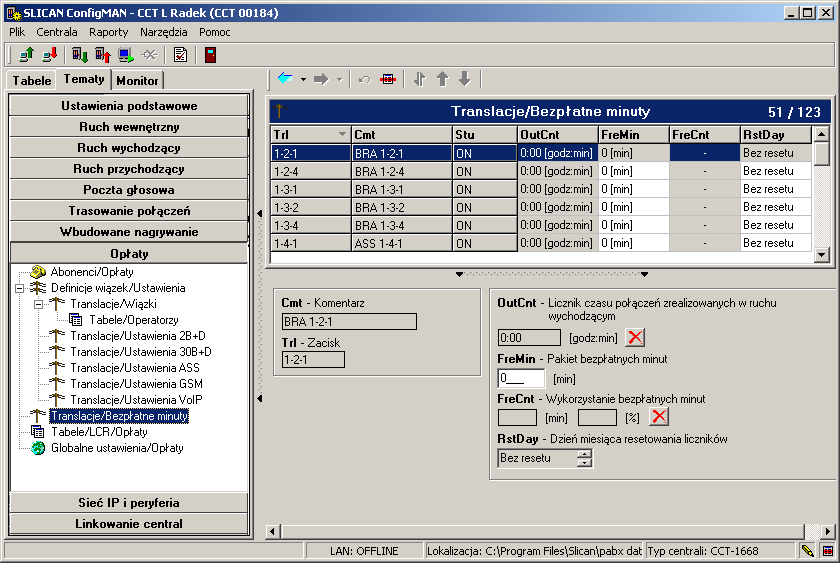Click the OutCnt time input field
The image size is (840, 563).
point(529,337)
